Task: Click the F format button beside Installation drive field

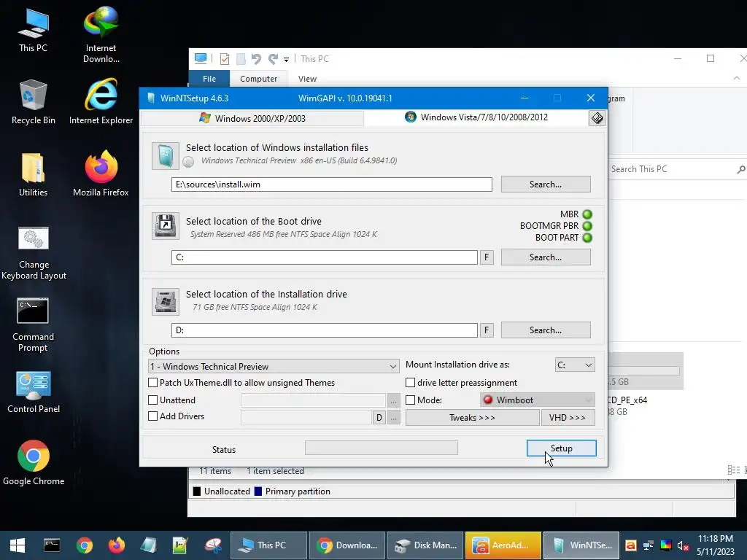Action: click(487, 330)
